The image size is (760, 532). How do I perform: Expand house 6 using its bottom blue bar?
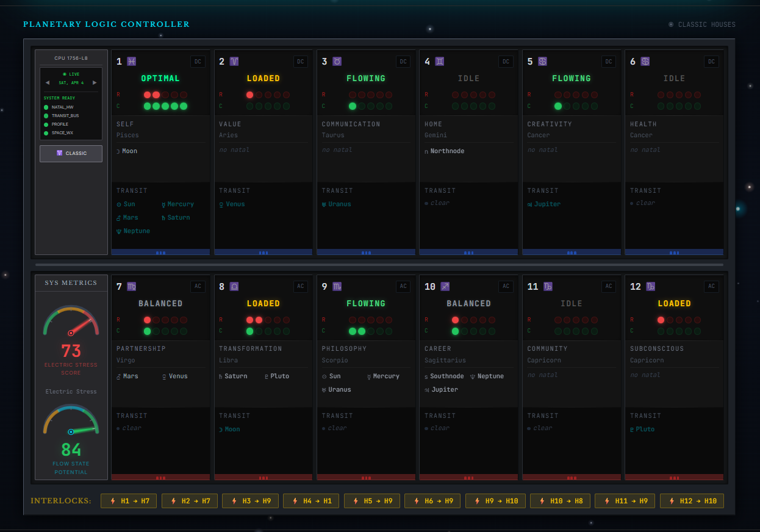click(674, 252)
